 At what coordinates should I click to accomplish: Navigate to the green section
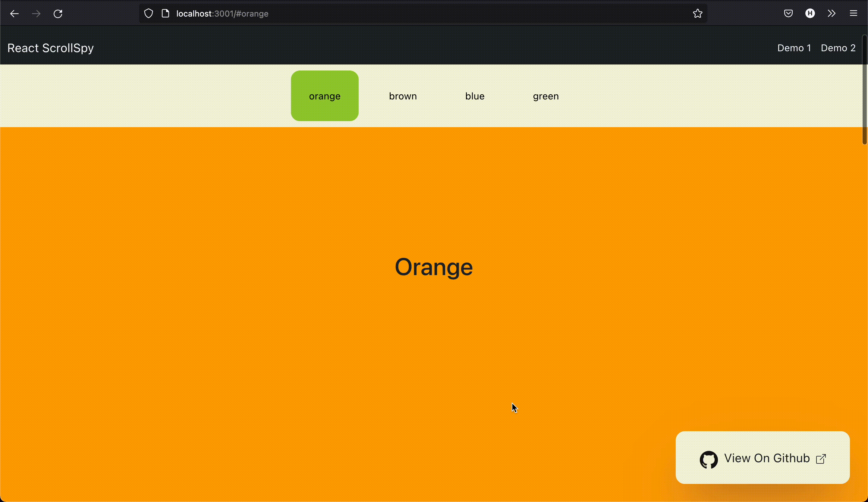(546, 96)
